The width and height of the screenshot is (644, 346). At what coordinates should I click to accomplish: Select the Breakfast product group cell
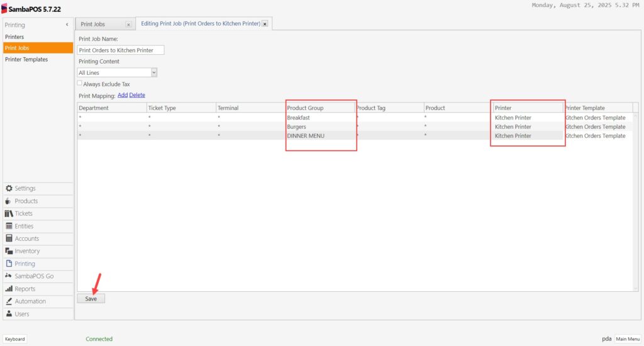pyautogui.click(x=320, y=118)
